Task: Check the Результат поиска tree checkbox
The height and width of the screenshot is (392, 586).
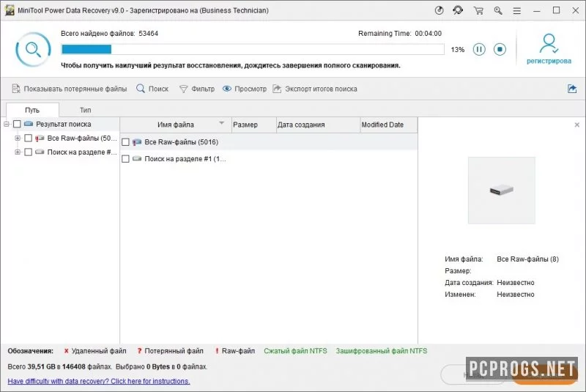Action: tap(17, 124)
